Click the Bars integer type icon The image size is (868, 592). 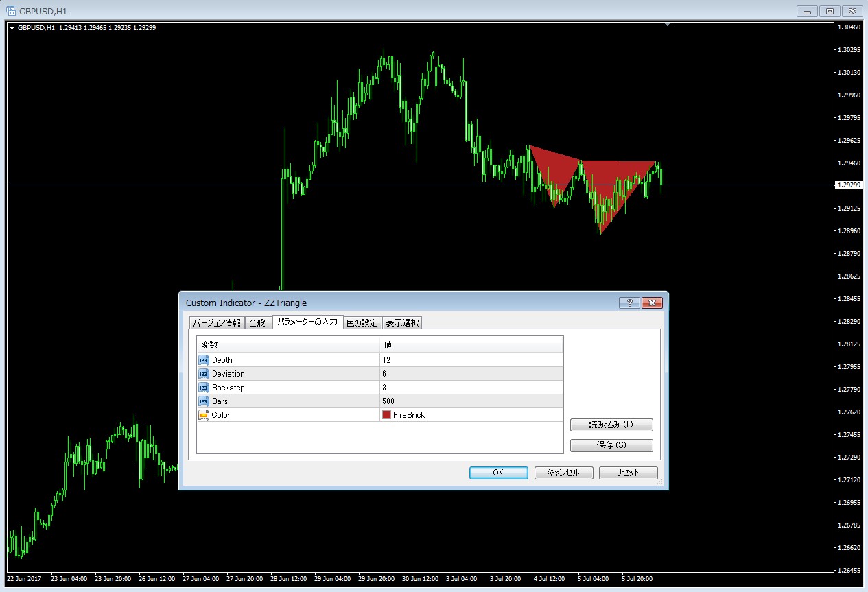pyautogui.click(x=204, y=401)
